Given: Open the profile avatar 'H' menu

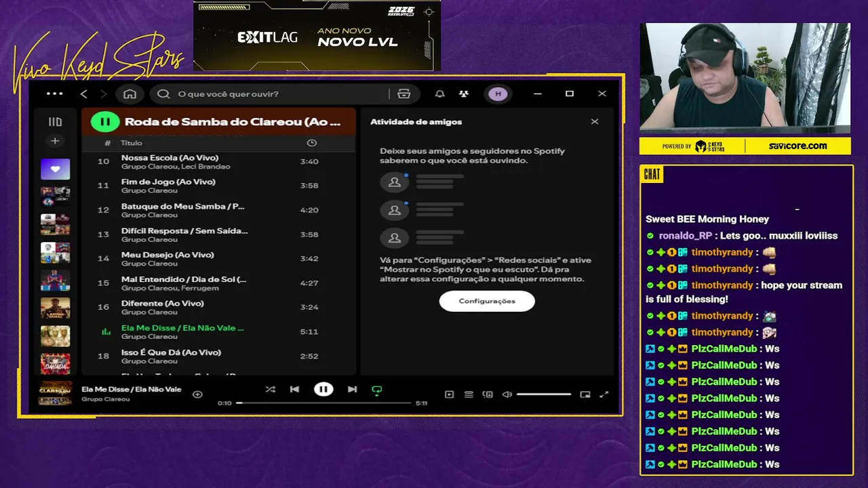Looking at the screenshot, I should tap(498, 94).
